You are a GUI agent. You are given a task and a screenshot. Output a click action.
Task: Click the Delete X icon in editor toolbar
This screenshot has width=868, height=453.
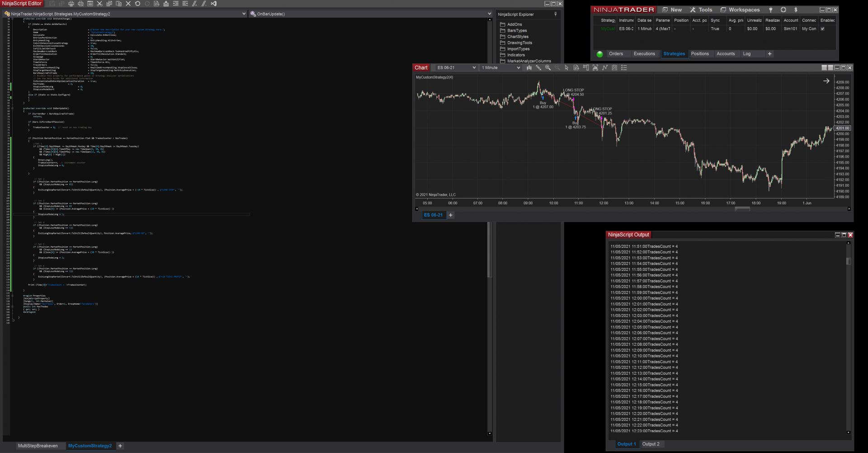pyautogui.click(x=128, y=4)
